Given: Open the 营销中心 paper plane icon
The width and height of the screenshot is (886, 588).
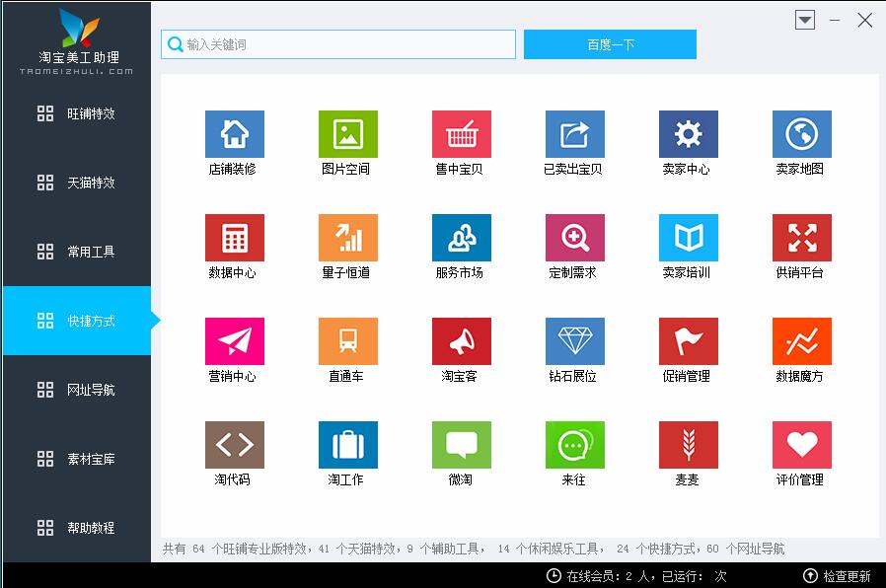Looking at the screenshot, I should (x=235, y=341).
